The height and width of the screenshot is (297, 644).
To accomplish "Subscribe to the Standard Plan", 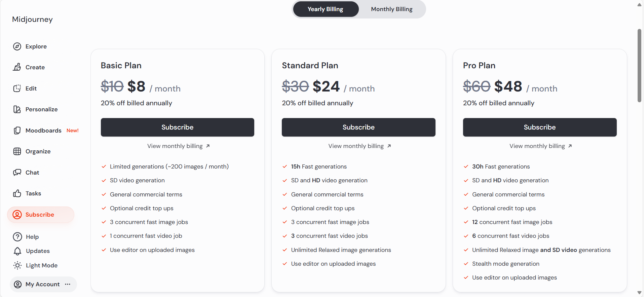I will click(x=358, y=127).
